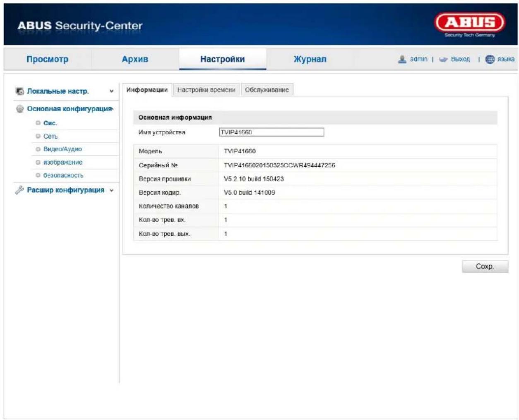Open the Журнал tab
This screenshot has width=519, height=420.
(310, 59)
